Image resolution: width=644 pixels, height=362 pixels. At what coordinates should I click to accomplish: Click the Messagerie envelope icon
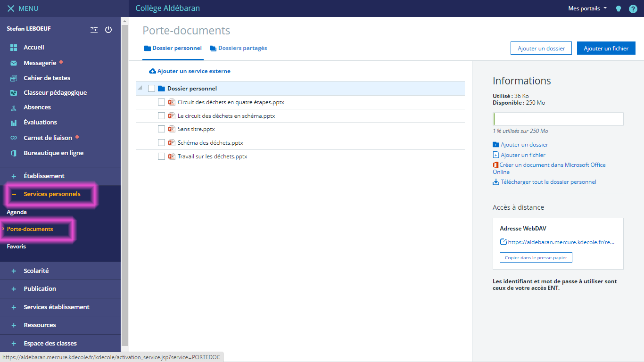14,63
